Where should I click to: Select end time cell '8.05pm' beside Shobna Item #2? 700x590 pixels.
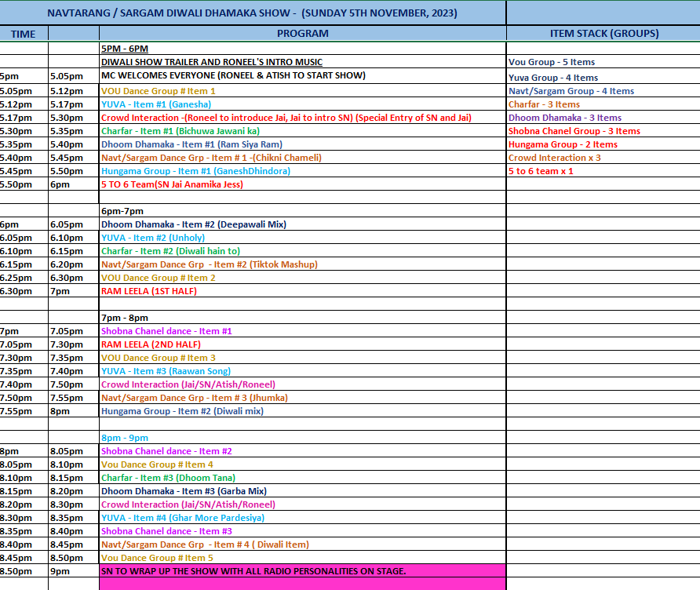point(74,451)
